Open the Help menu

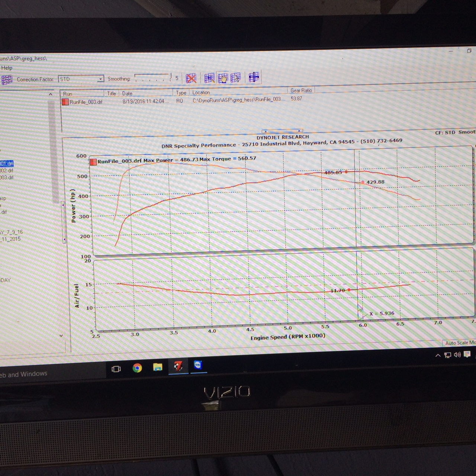7,68
